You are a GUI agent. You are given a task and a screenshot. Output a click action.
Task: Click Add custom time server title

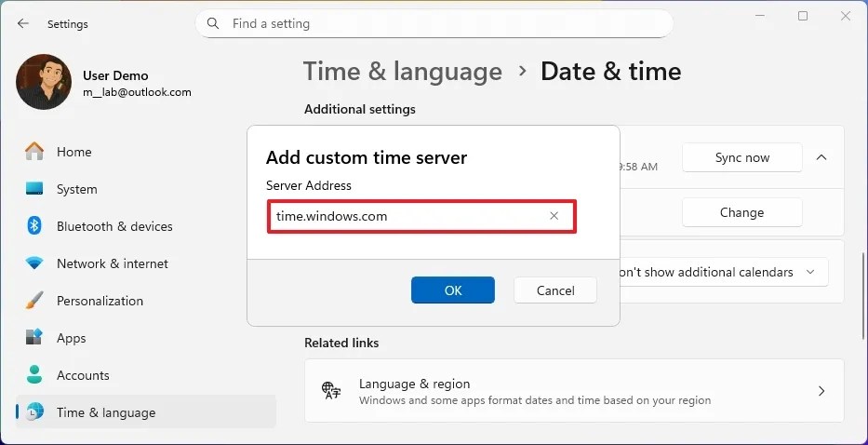[367, 158]
